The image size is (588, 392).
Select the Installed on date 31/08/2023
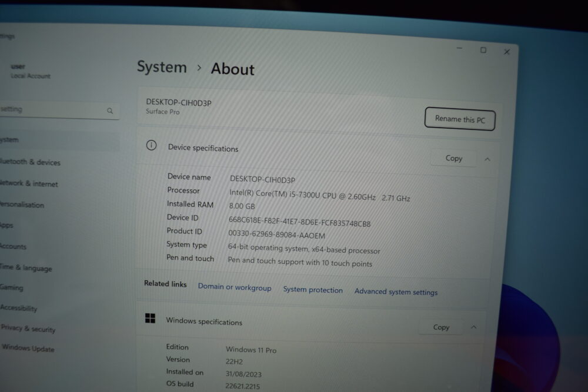(x=243, y=374)
